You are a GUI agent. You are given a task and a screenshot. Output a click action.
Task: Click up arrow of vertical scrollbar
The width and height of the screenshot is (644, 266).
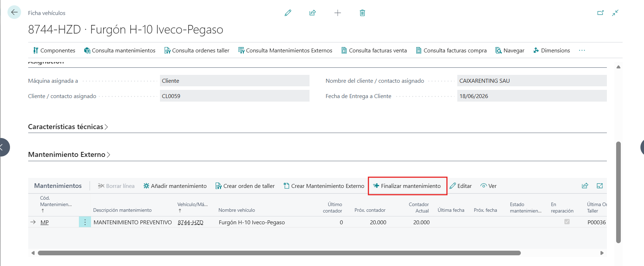pos(618,67)
